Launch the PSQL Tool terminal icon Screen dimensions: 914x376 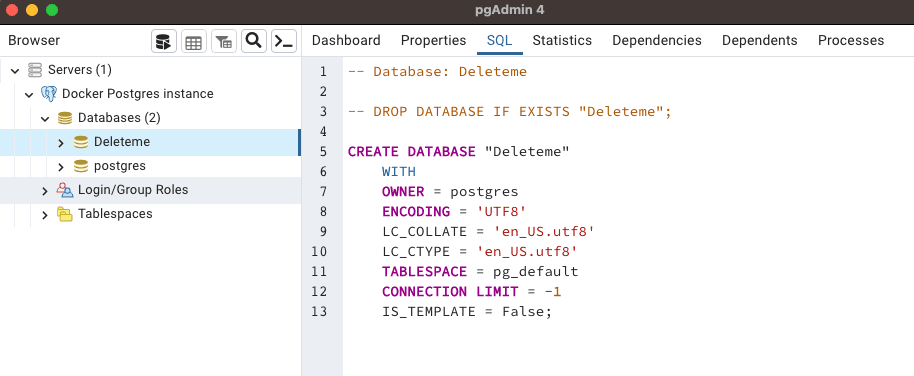[x=284, y=41]
